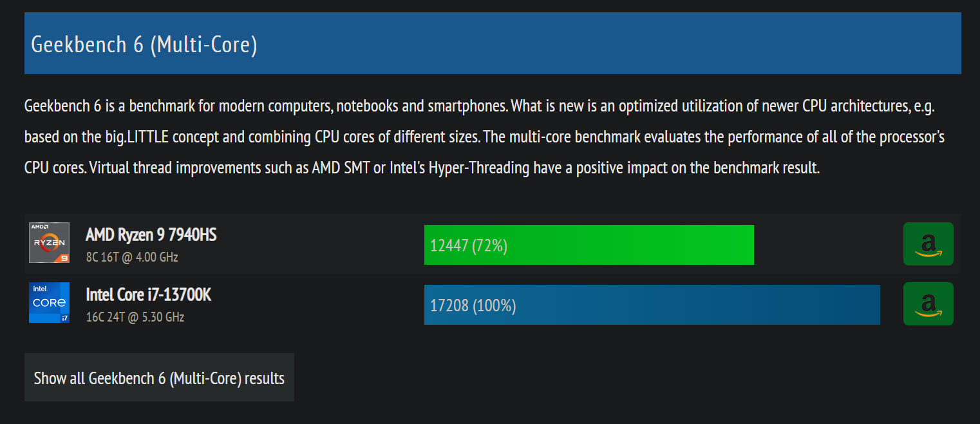Open Amazon link for Ryzen 9 7940HS
This screenshot has height=424, width=980.
tap(928, 244)
